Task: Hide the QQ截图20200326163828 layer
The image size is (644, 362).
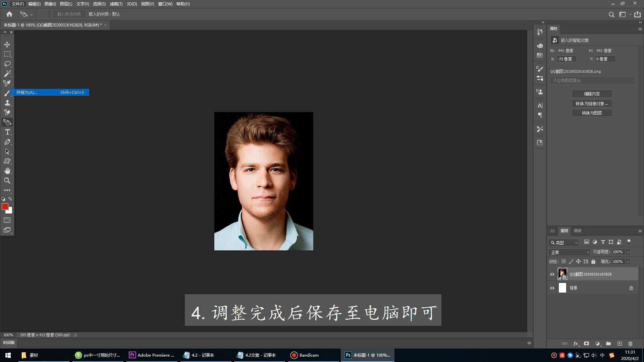Action: (x=552, y=274)
